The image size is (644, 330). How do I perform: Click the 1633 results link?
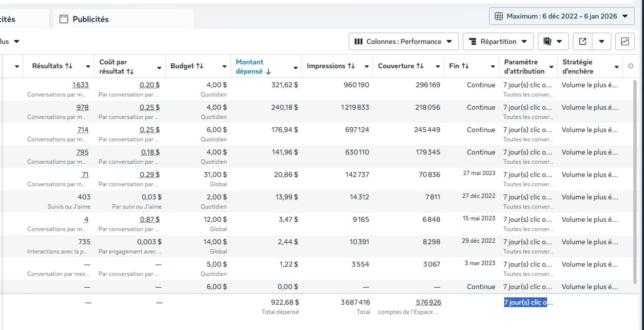80,85
